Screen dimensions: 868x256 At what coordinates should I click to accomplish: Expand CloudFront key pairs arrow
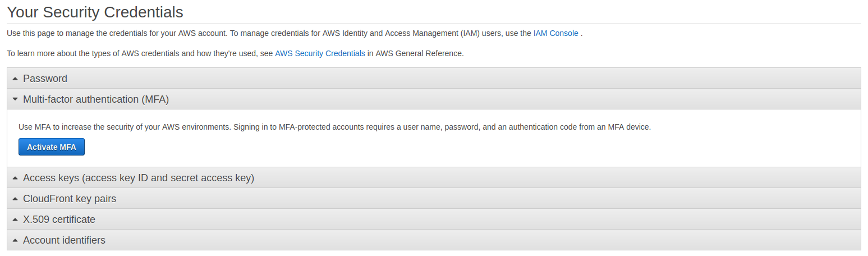pos(15,199)
